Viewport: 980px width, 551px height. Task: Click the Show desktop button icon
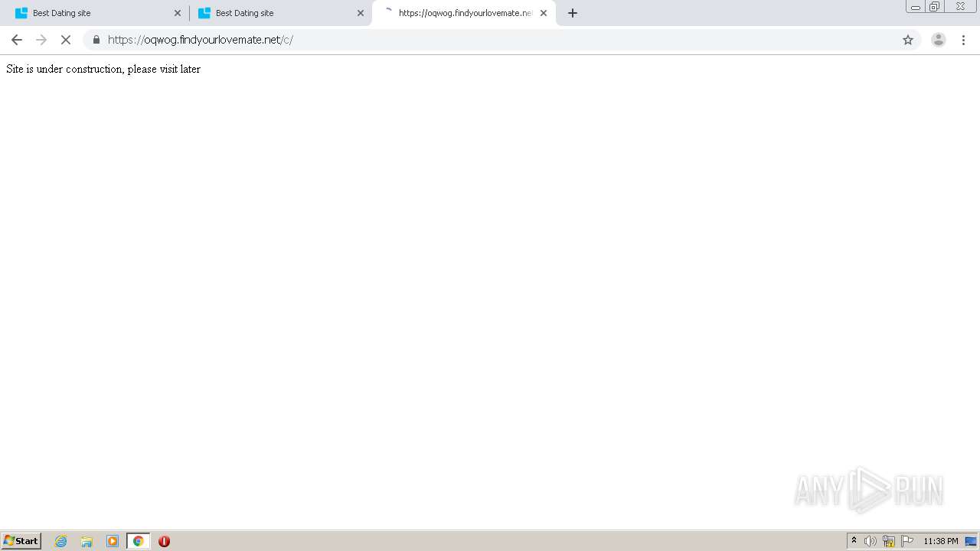pos(971,541)
